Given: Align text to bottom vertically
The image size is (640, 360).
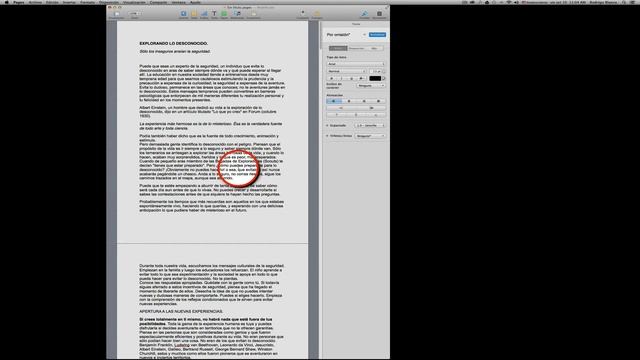Looking at the screenshot, I should [x=376, y=115].
